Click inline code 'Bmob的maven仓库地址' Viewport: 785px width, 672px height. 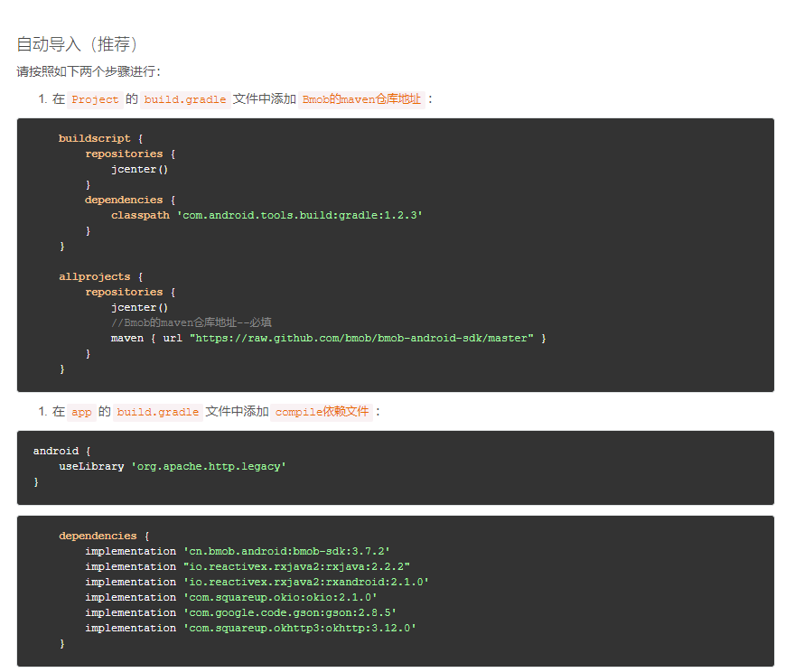(x=361, y=99)
